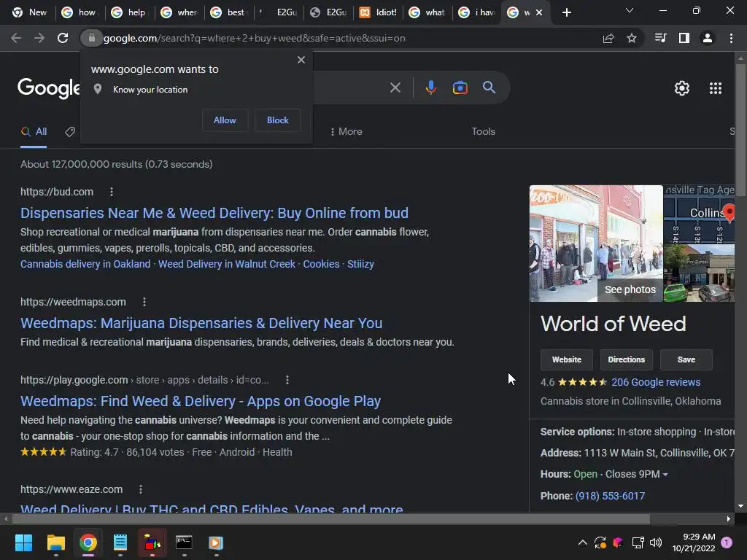Open the Notepad taskbar icon
Viewport: 747px width, 560px height.
click(x=120, y=542)
